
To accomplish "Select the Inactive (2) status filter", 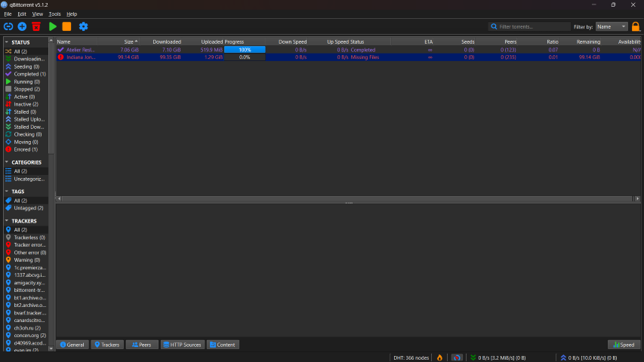I will pos(26,104).
